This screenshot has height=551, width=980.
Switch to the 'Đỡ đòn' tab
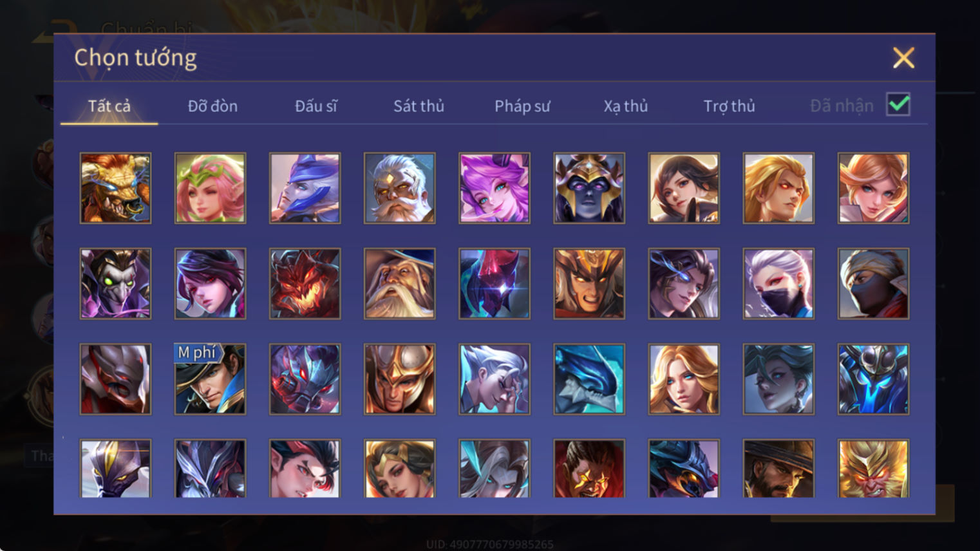point(212,106)
